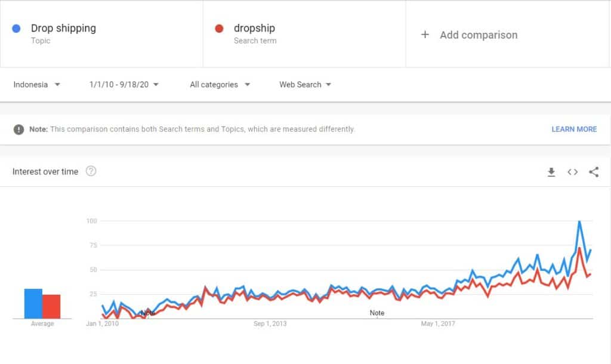This screenshot has width=611, height=364.
Task: Expand the date range 1/1/10 - 9/18/20 dropdown
Action: pyautogui.click(x=124, y=85)
